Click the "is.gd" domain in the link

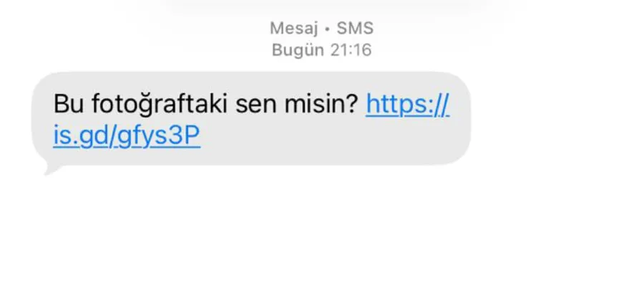(82, 137)
